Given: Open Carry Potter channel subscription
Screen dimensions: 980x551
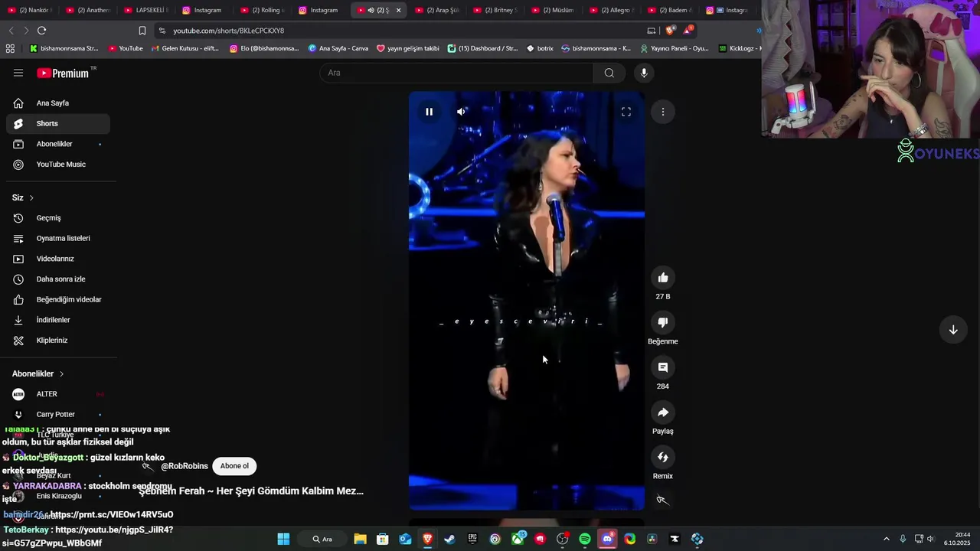Looking at the screenshot, I should coord(58,415).
